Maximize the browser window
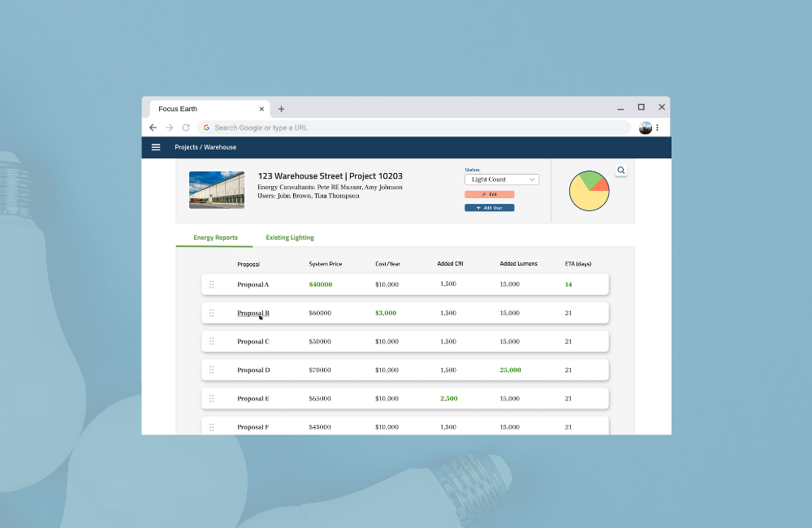Screen dimensions: 812x528 641,106
